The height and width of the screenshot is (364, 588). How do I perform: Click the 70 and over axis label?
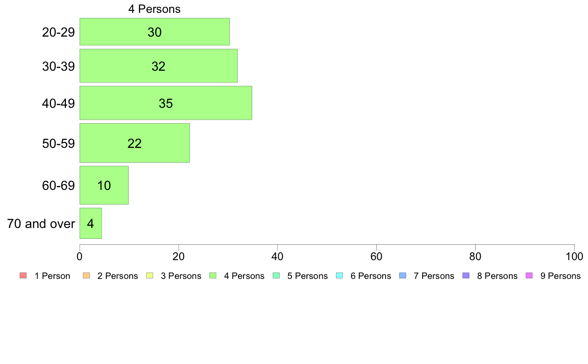click(x=41, y=224)
